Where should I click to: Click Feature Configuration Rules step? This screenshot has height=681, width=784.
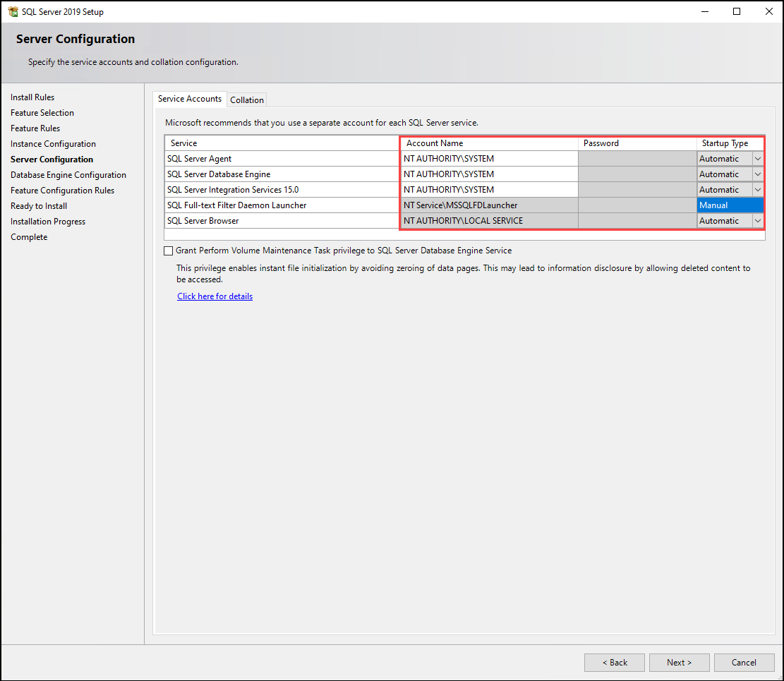tap(63, 191)
